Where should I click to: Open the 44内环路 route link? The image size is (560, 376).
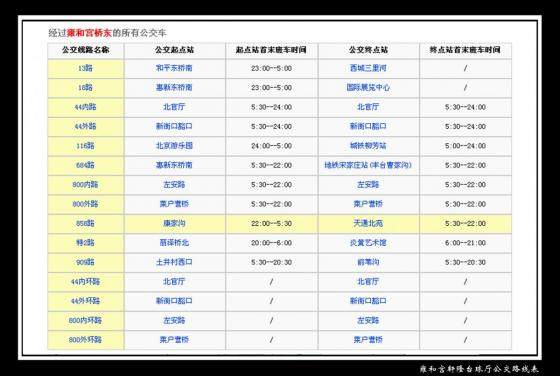(x=85, y=281)
